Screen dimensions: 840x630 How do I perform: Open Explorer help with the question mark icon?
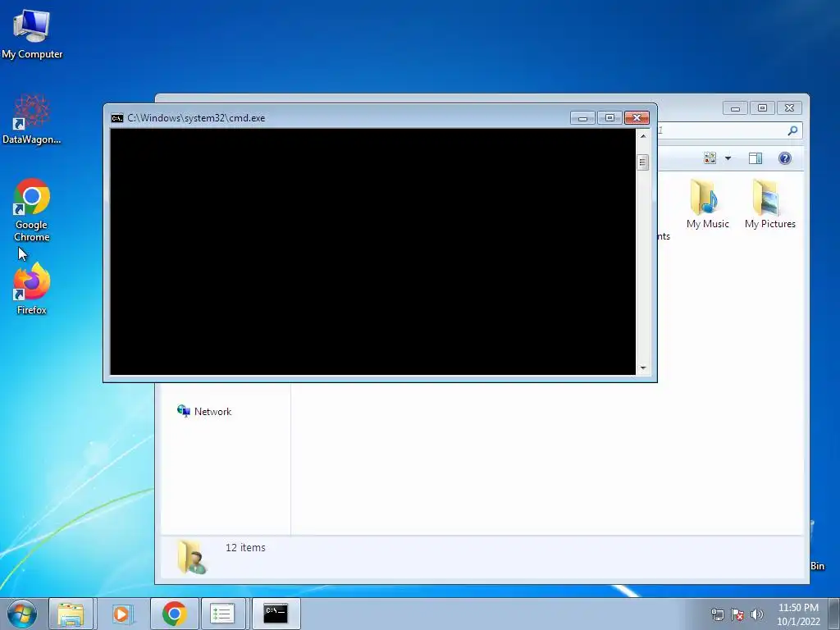(x=785, y=158)
